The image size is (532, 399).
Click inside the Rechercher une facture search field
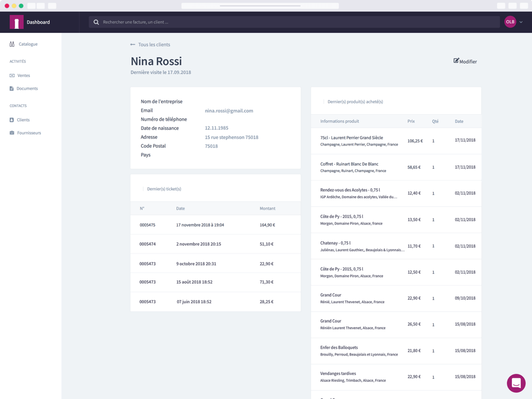tap(167, 22)
